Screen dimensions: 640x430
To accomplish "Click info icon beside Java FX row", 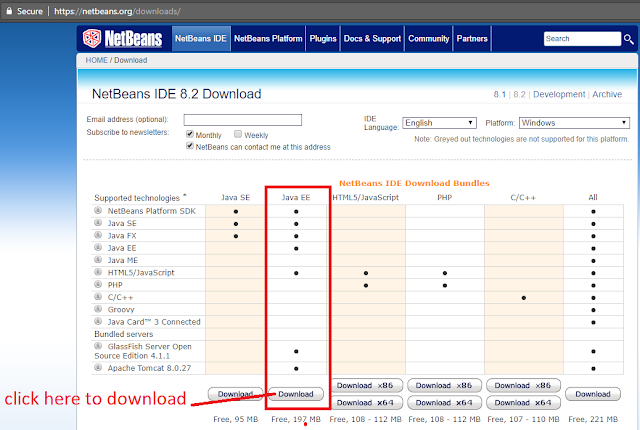I will (98, 235).
